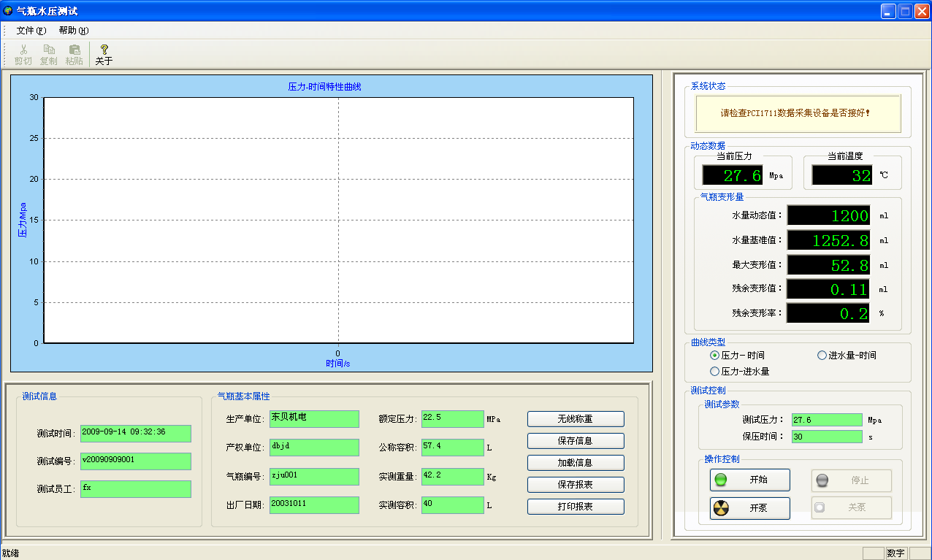Click the 出厂日期 field with 20031011
The width and height of the screenshot is (932, 560).
coord(314,505)
